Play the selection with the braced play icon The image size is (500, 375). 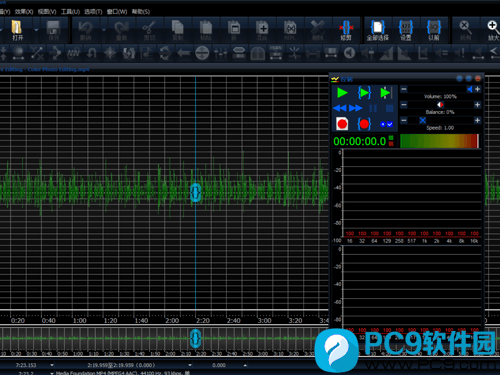pyautogui.click(x=364, y=93)
